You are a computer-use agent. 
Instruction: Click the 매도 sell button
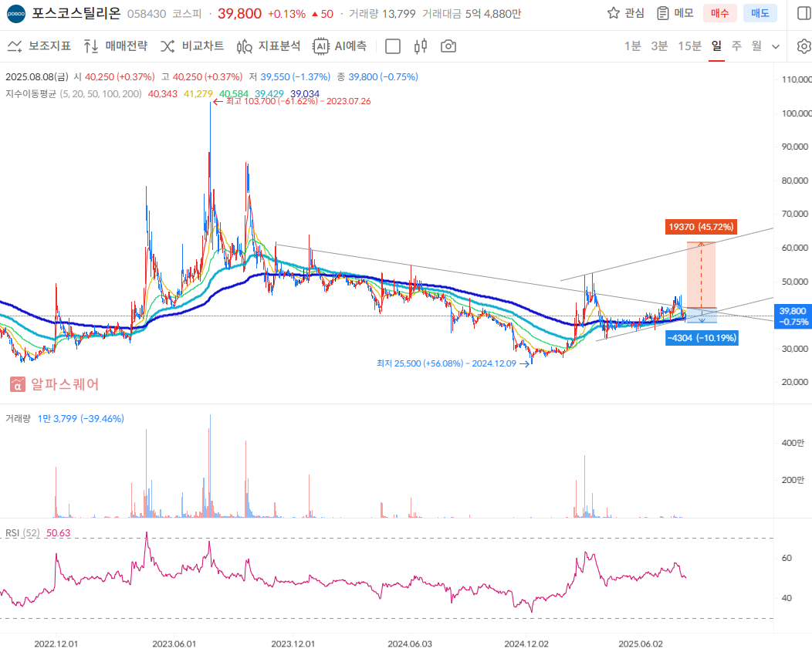(760, 13)
